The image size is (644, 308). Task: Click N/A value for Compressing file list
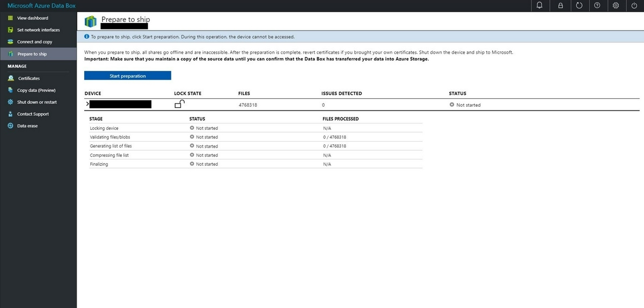pos(327,155)
